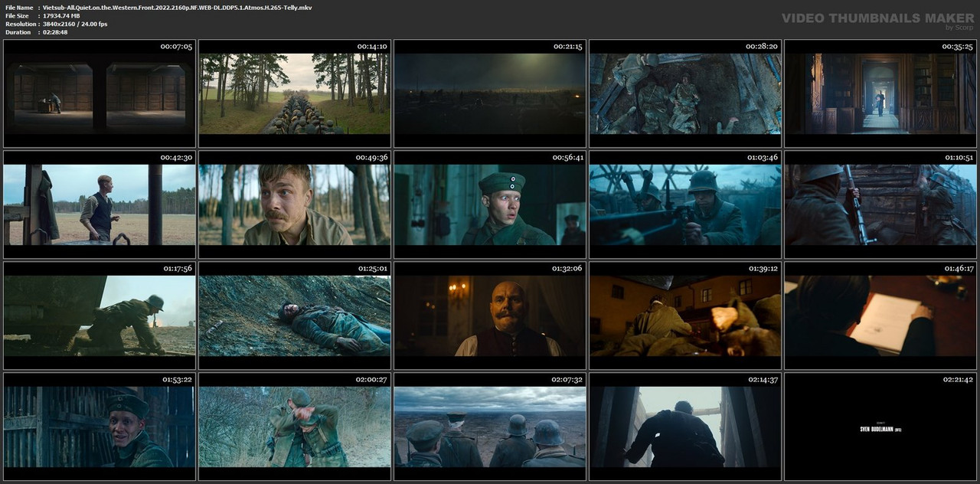Click the Duration label
This screenshot has width=980, height=484.
pyautogui.click(x=18, y=32)
